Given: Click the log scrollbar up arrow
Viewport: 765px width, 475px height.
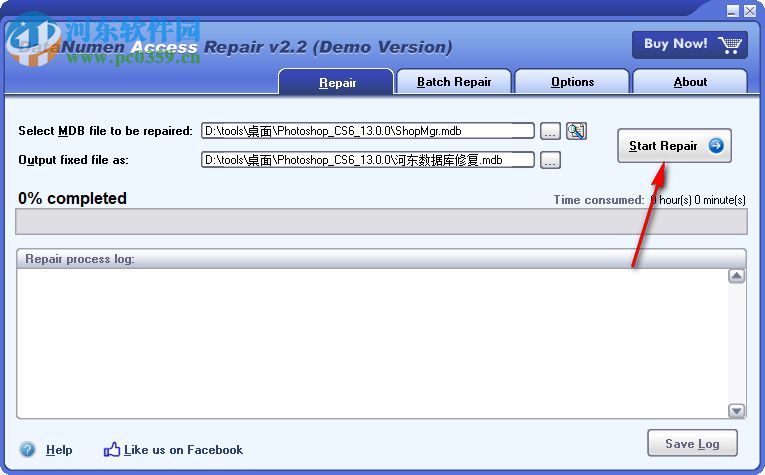Looking at the screenshot, I should [x=736, y=276].
